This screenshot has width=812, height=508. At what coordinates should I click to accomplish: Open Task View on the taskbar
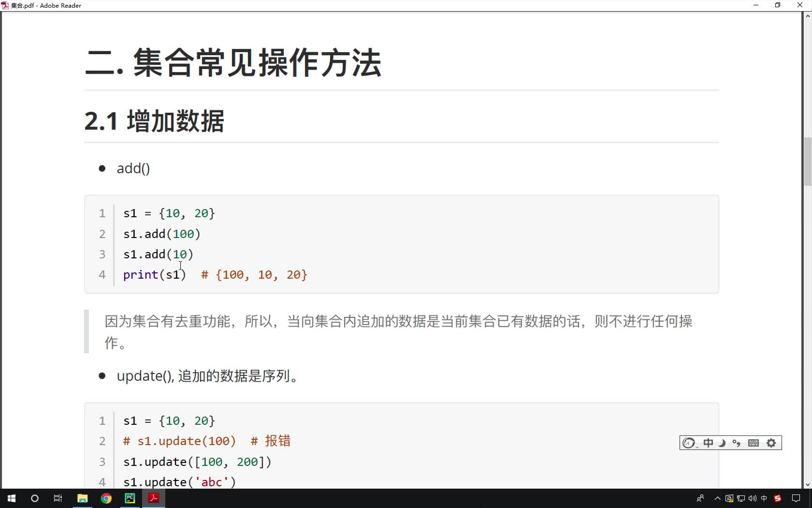tap(58, 498)
